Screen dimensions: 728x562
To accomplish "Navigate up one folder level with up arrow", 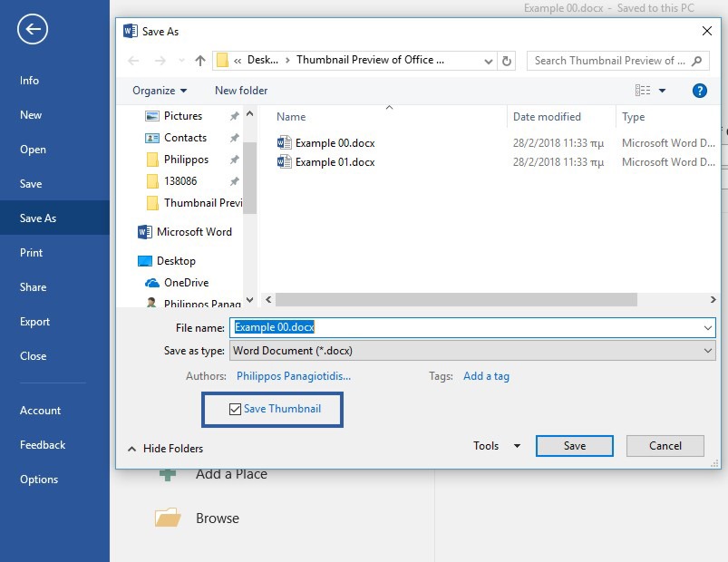I will coord(199,58).
